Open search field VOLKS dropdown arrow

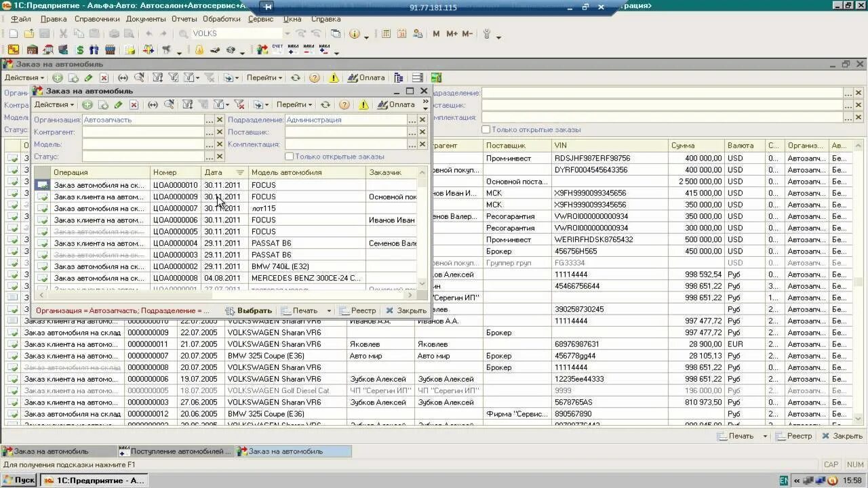(x=287, y=33)
